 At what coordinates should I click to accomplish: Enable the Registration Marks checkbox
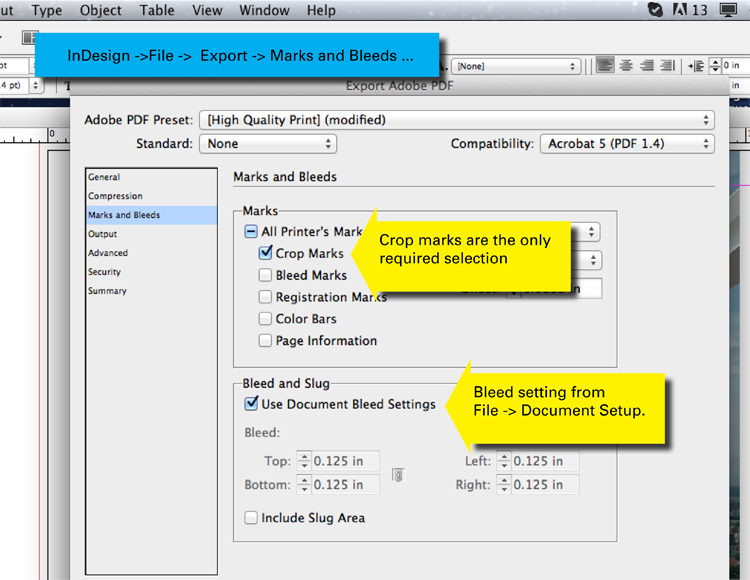click(x=265, y=297)
